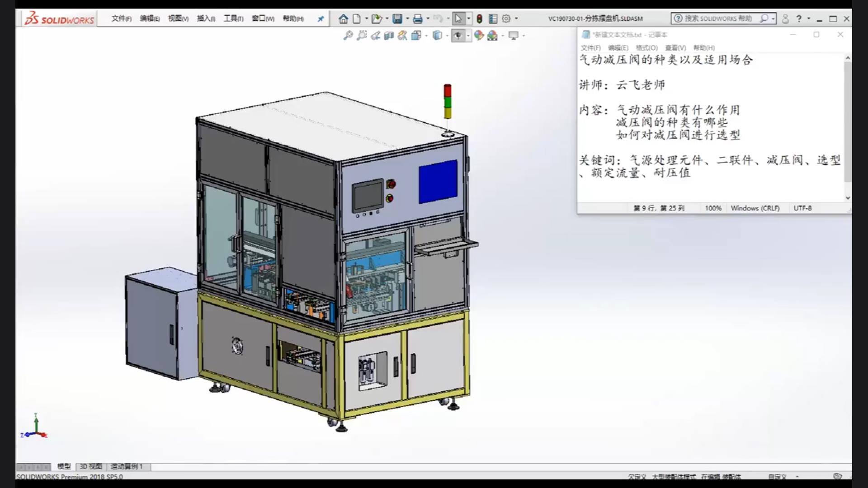Click Notepad scrollbar up arrow
The height and width of the screenshot is (488, 868).
[848, 58]
